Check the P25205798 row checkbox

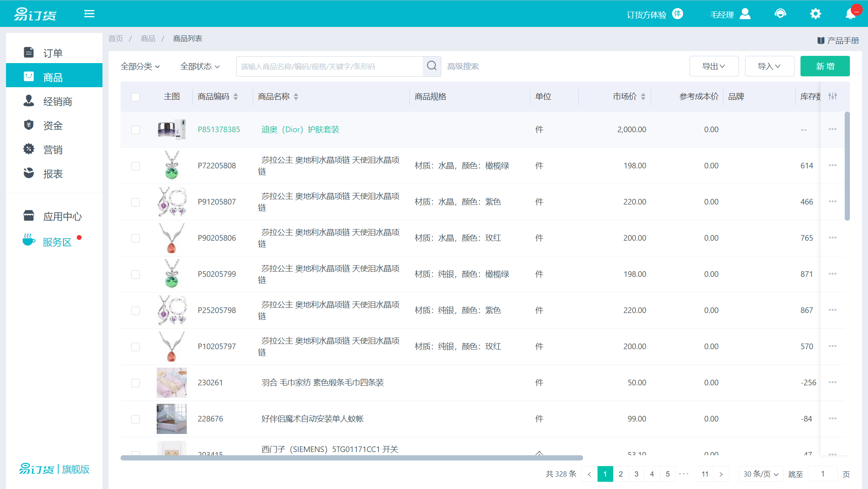coord(136,311)
